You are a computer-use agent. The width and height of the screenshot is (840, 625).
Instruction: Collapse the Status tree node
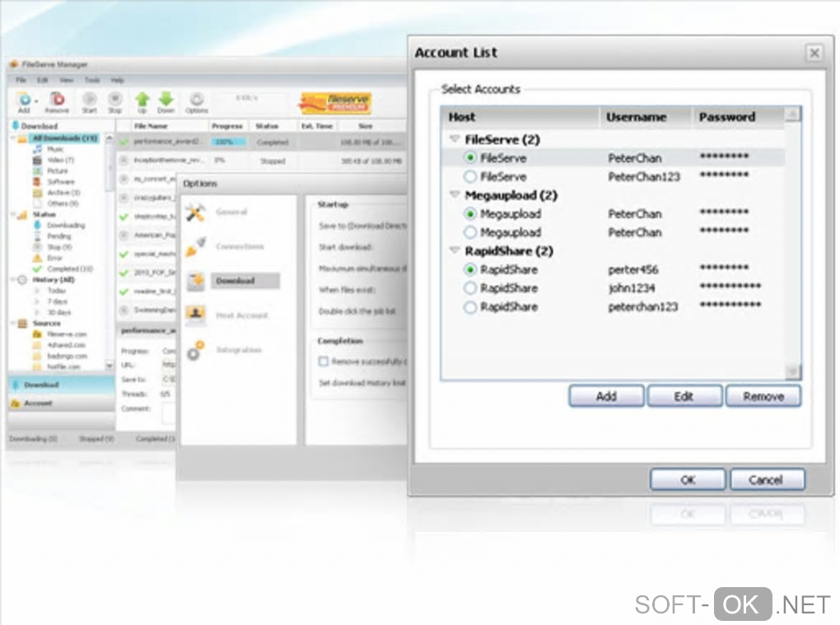click(13, 214)
